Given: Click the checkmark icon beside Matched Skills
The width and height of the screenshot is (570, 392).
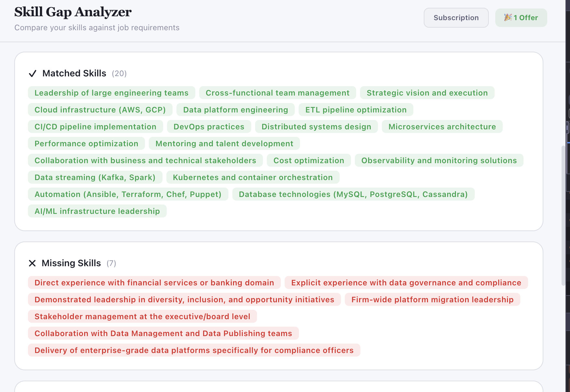Looking at the screenshot, I should pyautogui.click(x=33, y=73).
